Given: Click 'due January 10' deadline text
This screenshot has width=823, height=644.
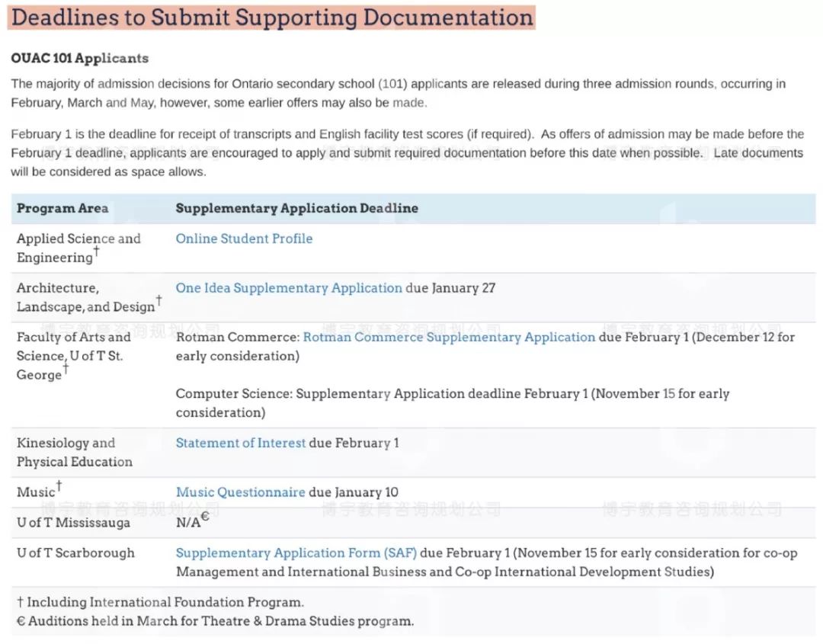Looking at the screenshot, I should (x=354, y=492).
